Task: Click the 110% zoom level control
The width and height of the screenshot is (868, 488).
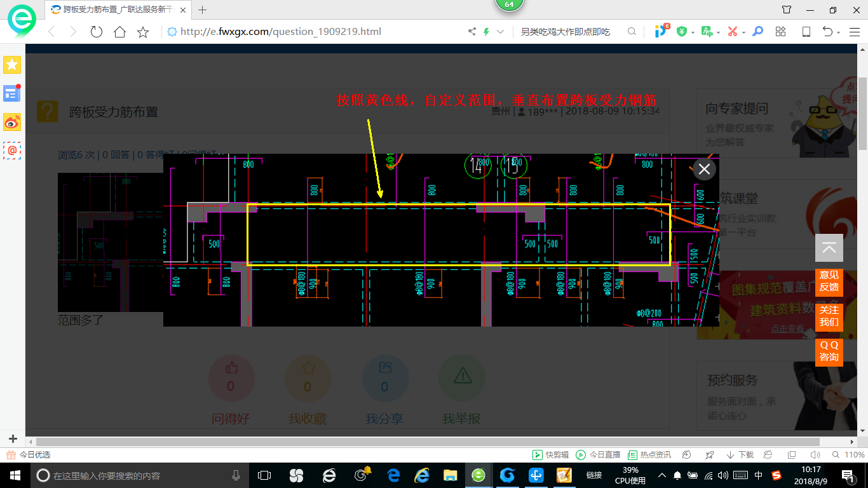Action: [x=849, y=455]
